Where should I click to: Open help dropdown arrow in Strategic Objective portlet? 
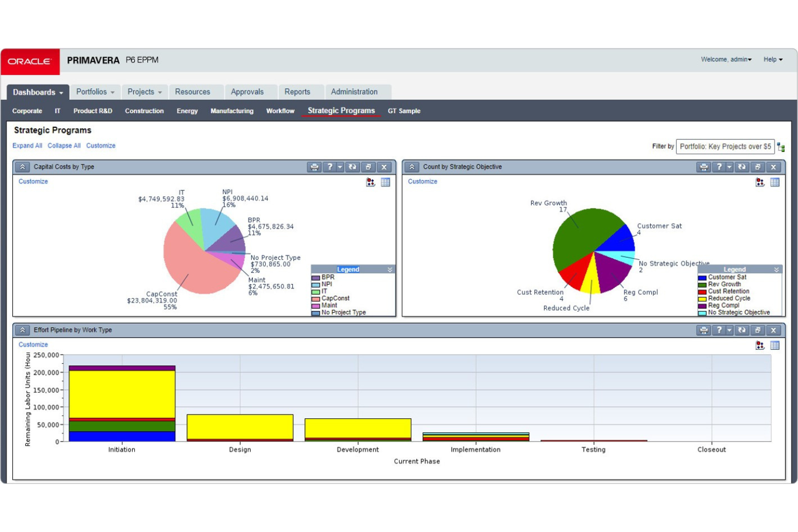(x=730, y=167)
